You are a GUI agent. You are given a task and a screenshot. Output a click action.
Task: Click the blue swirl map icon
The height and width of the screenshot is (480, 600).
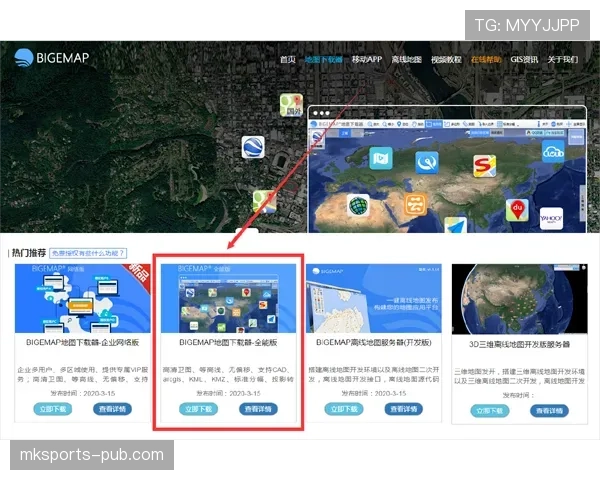427,162
